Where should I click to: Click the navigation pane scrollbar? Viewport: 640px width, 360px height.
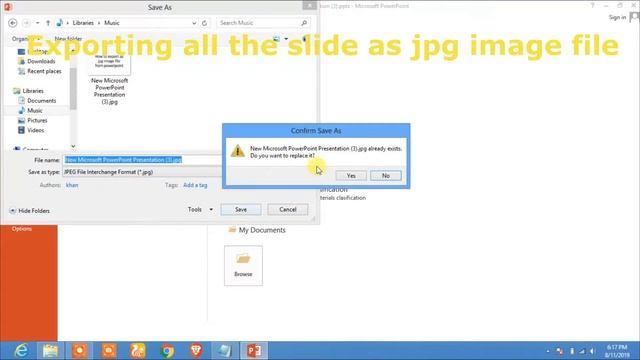click(73, 88)
